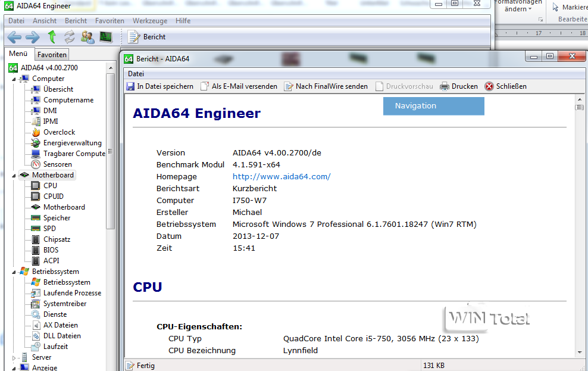Click the Refresh arrows toolbar icon
588x371 pixels.
pyautogui.click(x=70, y=37)
